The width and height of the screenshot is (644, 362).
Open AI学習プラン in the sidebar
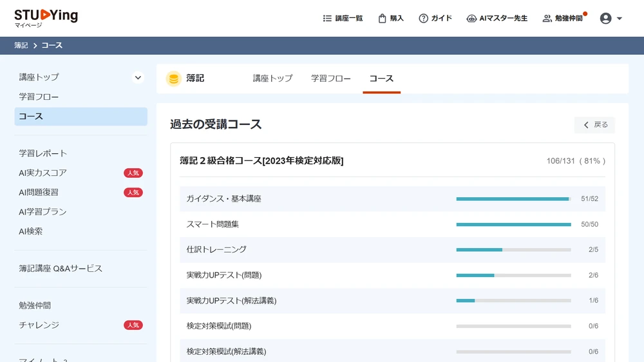pos(43,212)
